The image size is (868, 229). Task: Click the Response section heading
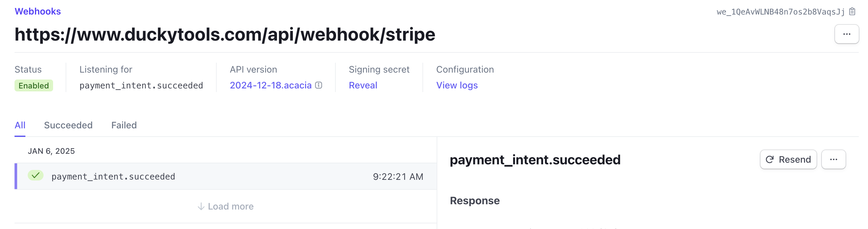[475, 201]
